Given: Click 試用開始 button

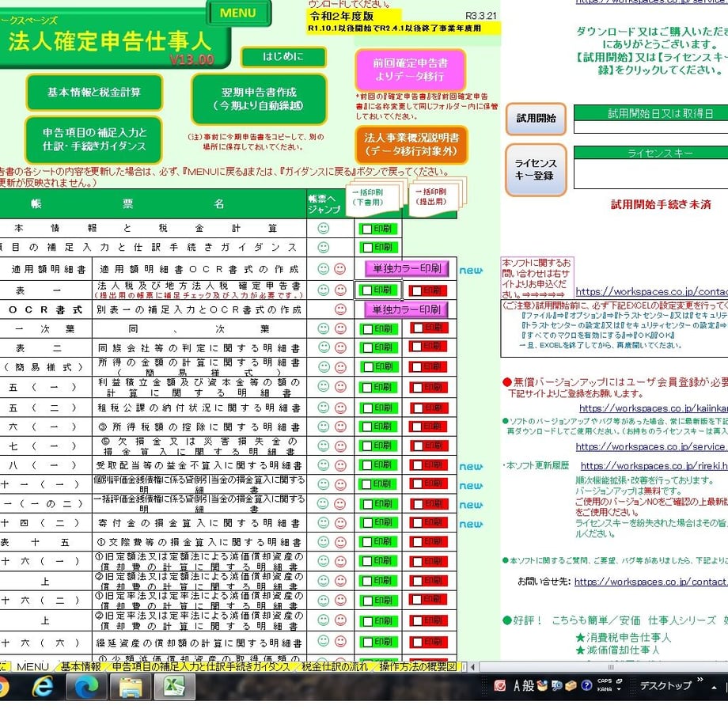Looking at the screenshot, I should [x=536, y=119].
